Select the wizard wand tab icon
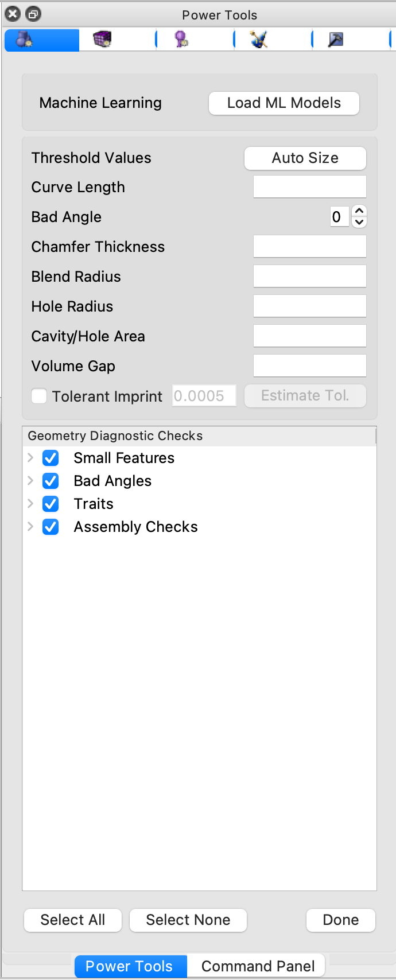The height and width of the screenshot is (980, 396). pos(259,40)
